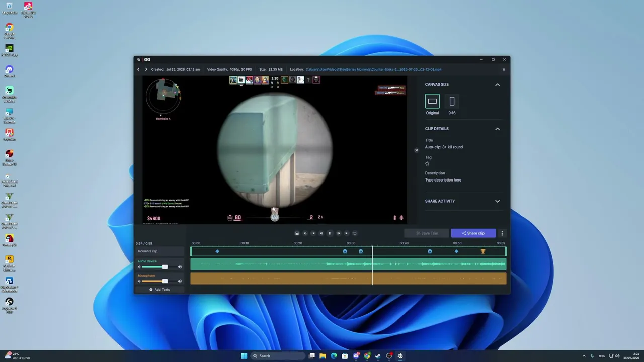
Task: Open the Logitech G HUB desktop shortcut
Action: point(9,305)
